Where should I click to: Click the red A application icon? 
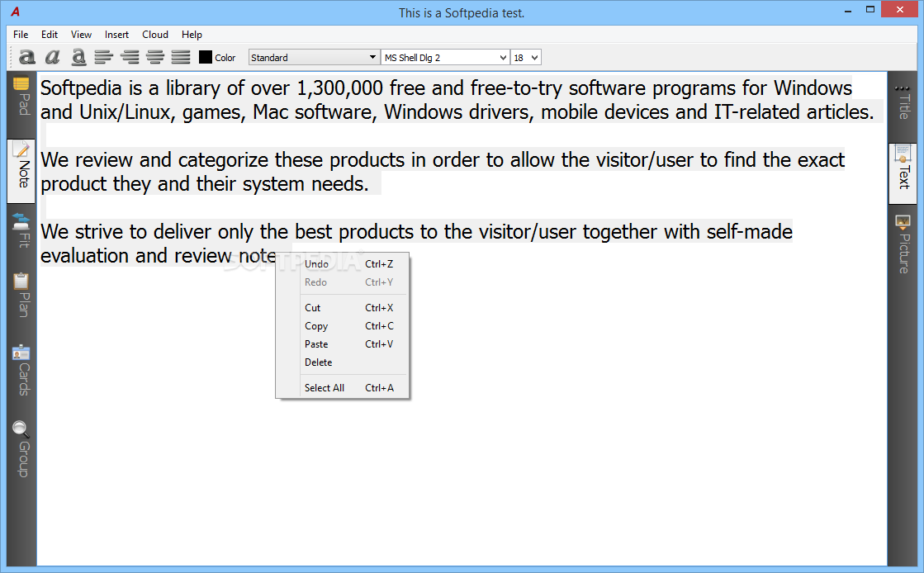point(16,12)
